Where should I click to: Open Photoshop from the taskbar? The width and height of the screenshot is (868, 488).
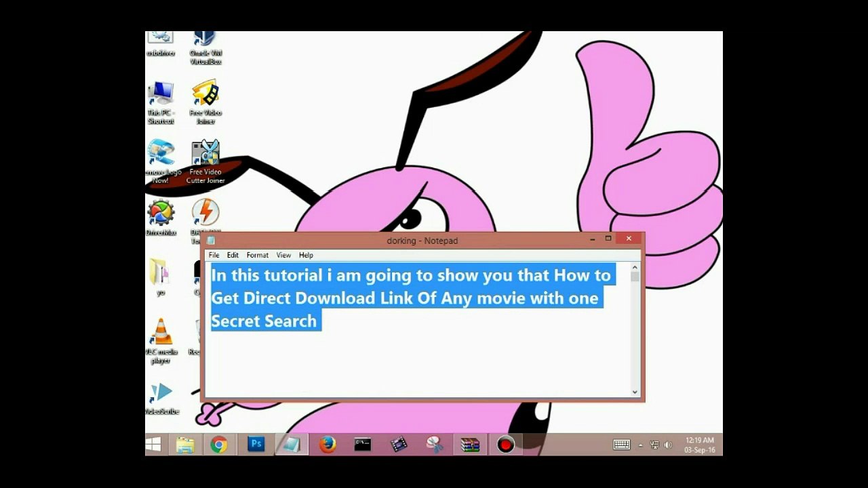click(256, 445)
